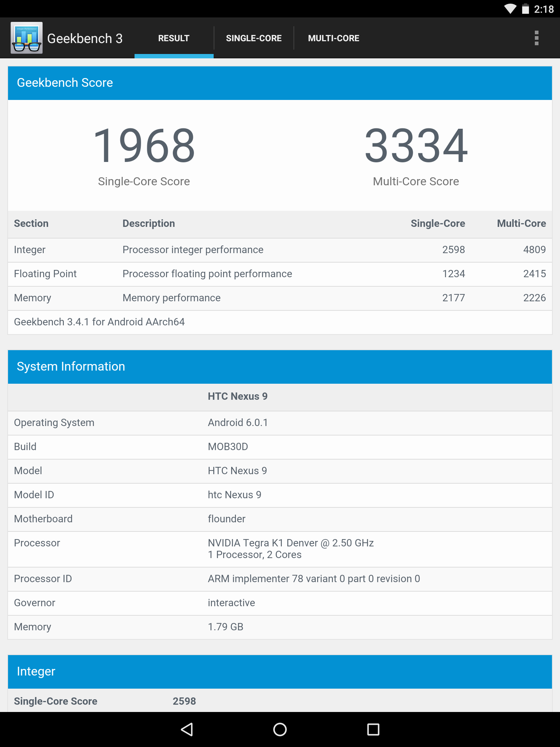Viewport: 560px width, 747px height.
Task: Tap the Governor label
Action: (x=35, y=603)
